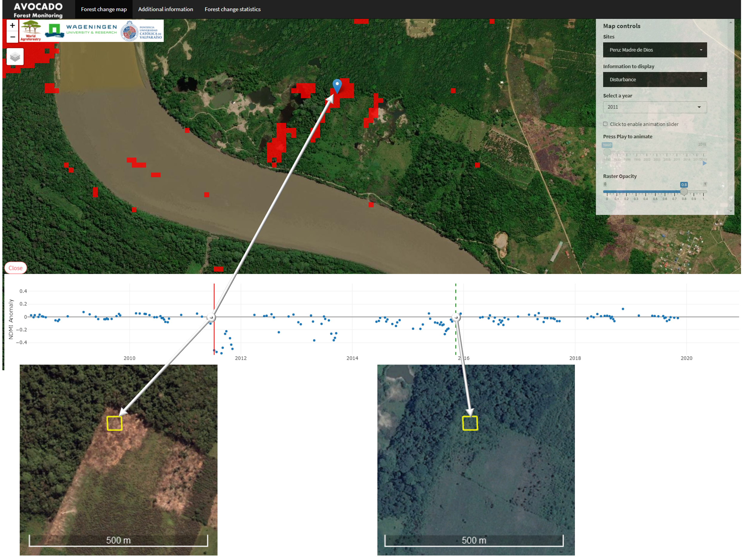Zoom in on the map

(x=13, y=25)
